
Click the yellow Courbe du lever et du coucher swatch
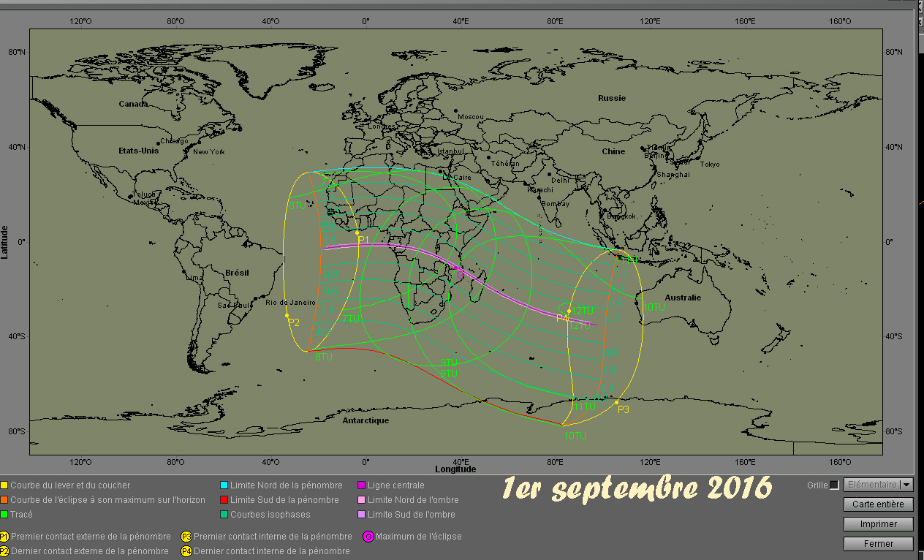pos(4,485)
